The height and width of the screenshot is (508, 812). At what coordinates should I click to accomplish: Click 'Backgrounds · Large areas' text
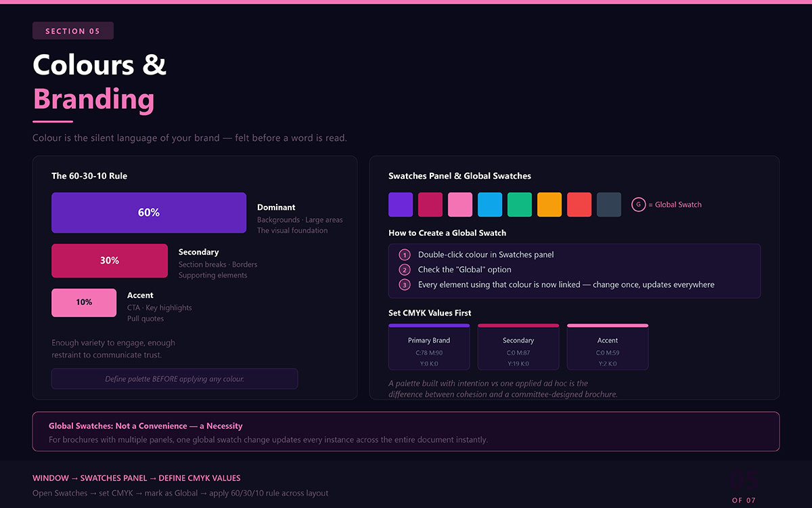point(300,219)
